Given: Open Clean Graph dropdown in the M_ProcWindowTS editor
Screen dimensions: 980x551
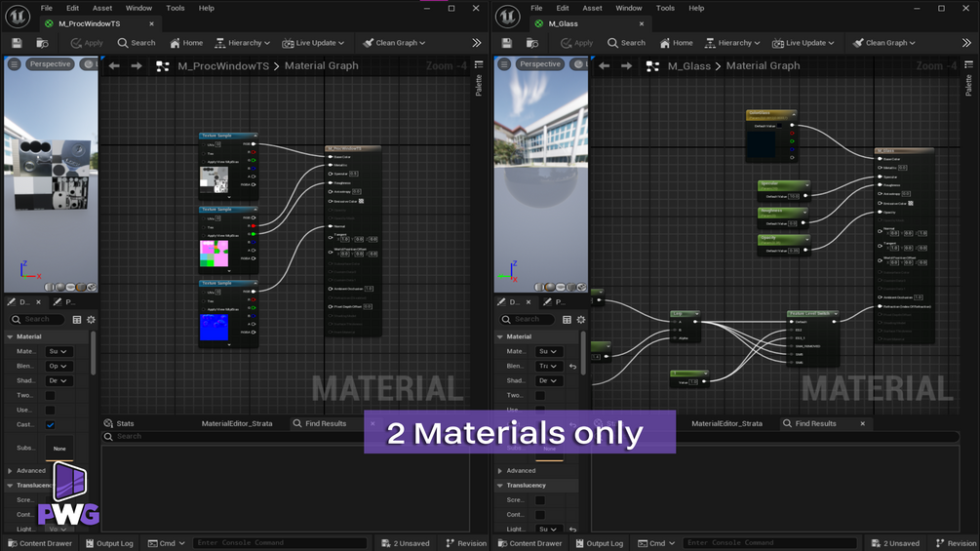Looking at the screenshot, I should [394, 43].
